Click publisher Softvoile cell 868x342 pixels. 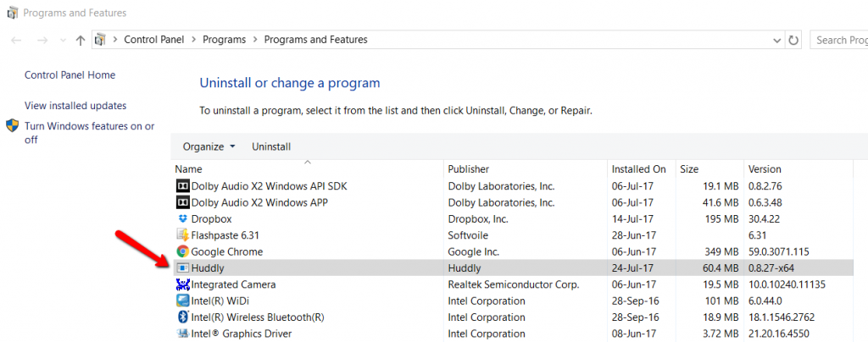point(468,235)
